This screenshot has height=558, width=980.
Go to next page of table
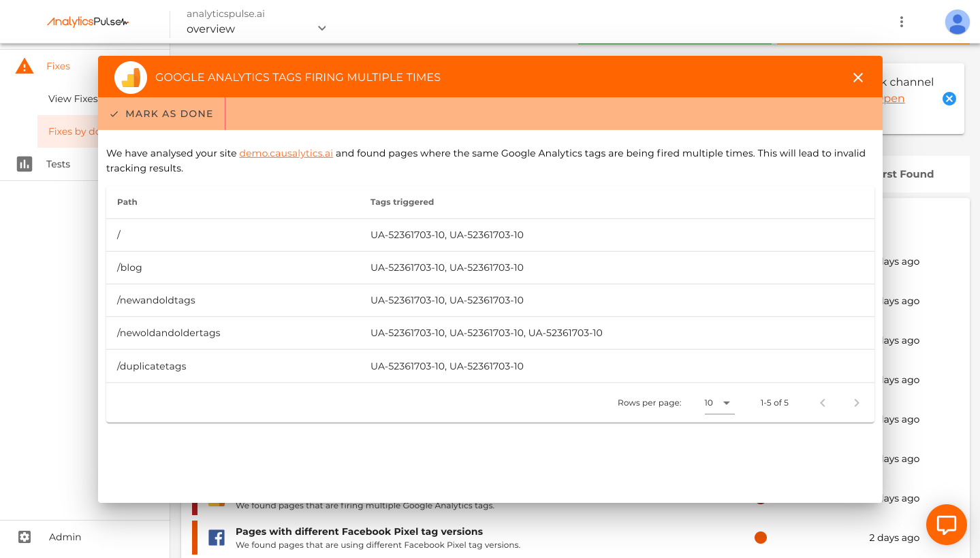857,403
